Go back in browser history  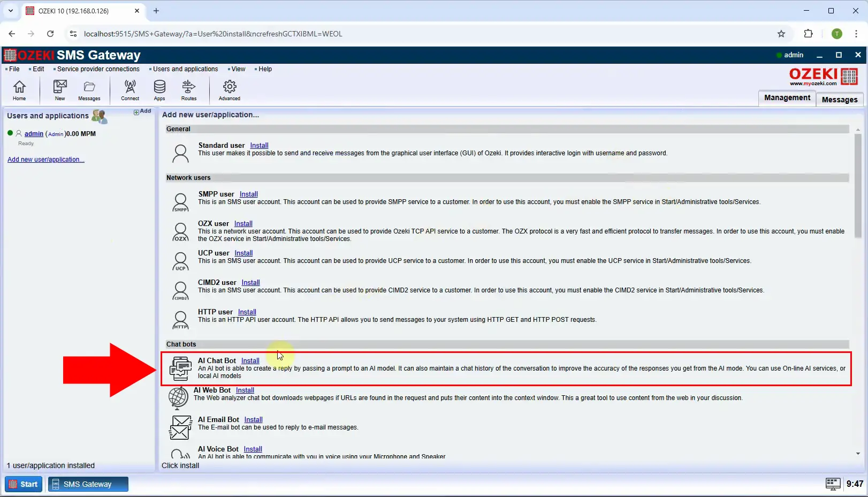point(12,34)
